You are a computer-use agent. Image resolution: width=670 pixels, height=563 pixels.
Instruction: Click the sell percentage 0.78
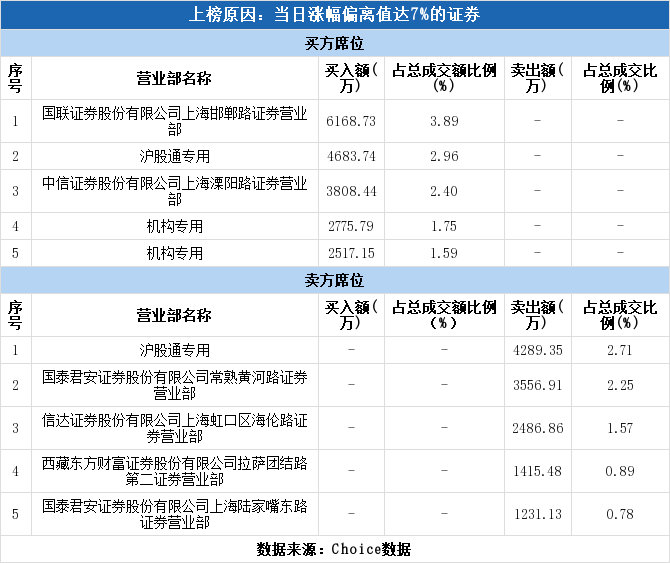620,514
